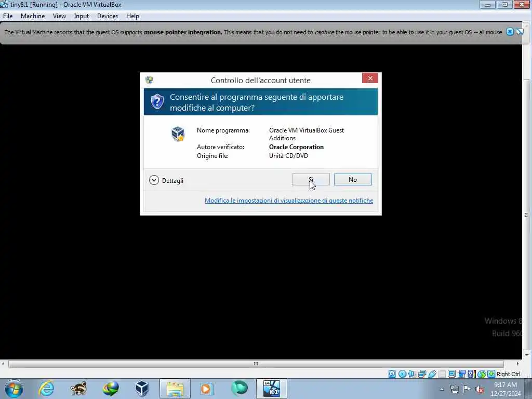
Task: Open the raccoon app on the taskbar
Action: 78,389
